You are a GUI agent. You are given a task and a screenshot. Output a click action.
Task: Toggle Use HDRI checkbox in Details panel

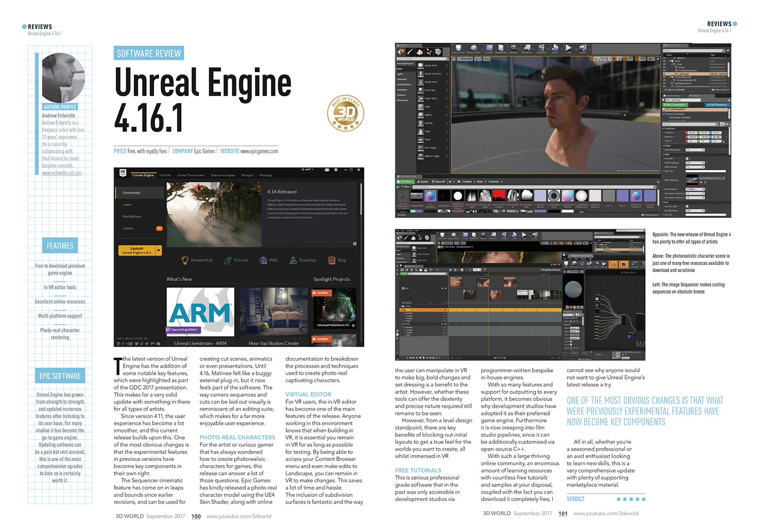tap(687, 159)
